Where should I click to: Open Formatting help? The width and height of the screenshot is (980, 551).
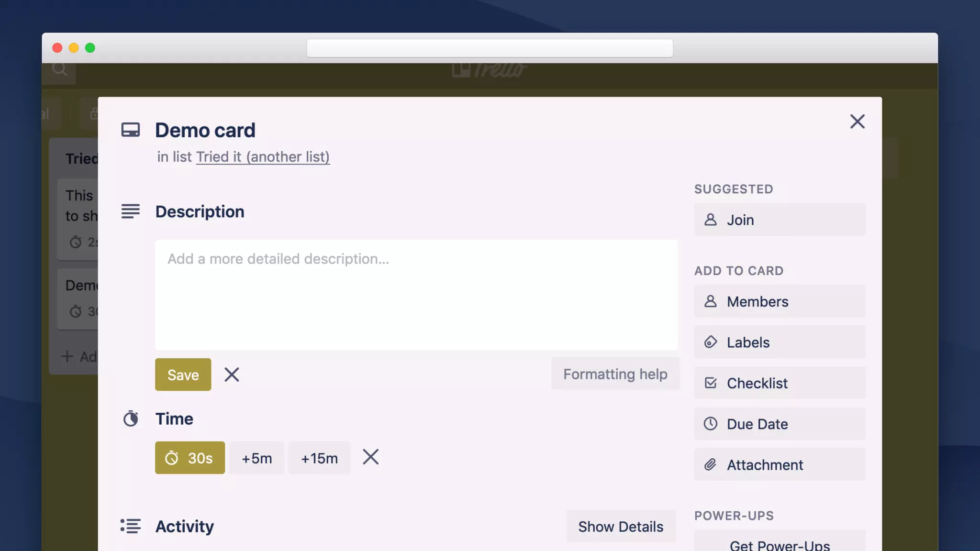click(x=615, y=374)
